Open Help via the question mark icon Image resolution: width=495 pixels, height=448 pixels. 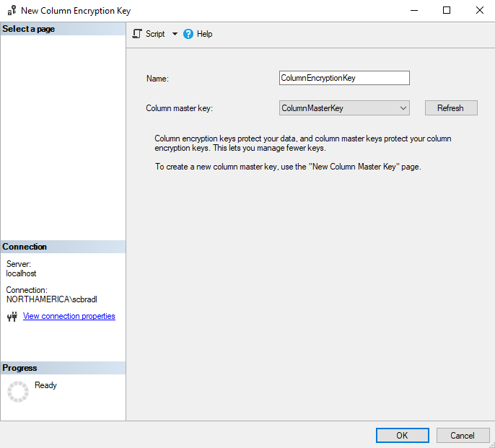[x=189, y=34]
